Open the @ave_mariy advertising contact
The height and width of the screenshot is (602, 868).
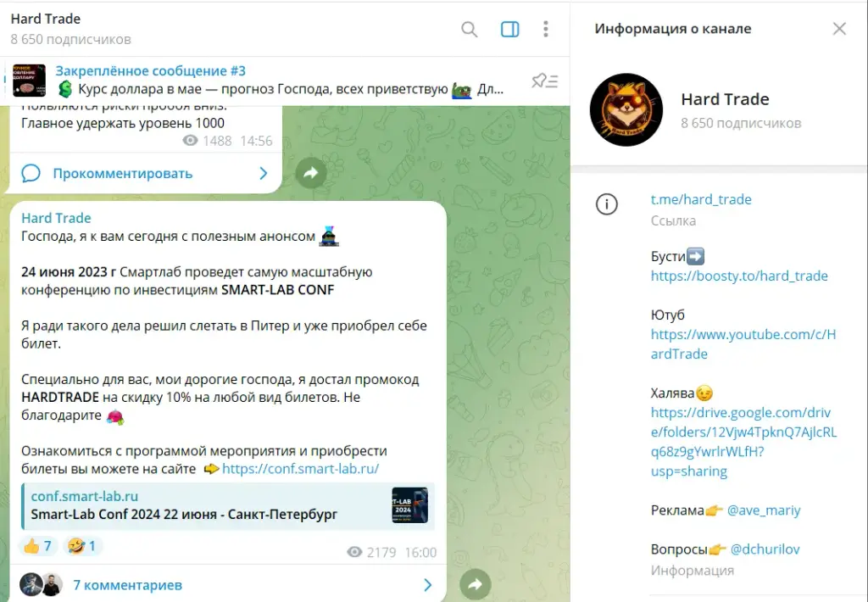[x=764, y=510]
